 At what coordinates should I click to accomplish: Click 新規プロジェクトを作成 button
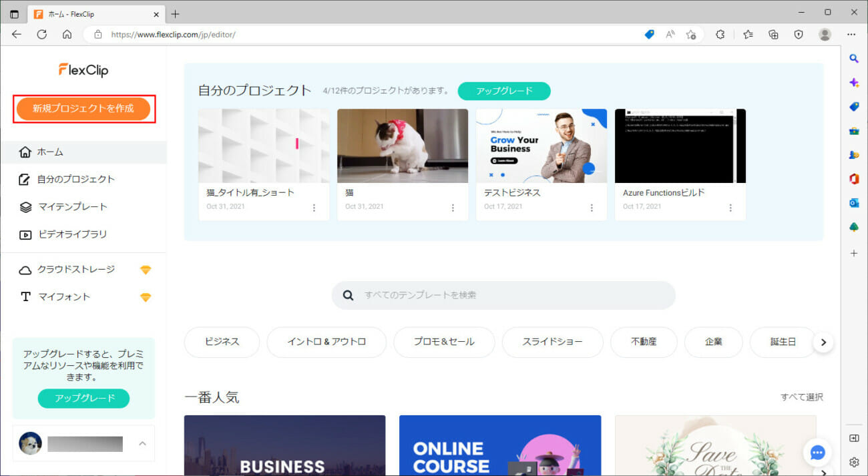pyautogui.click(x=83, y=108)
